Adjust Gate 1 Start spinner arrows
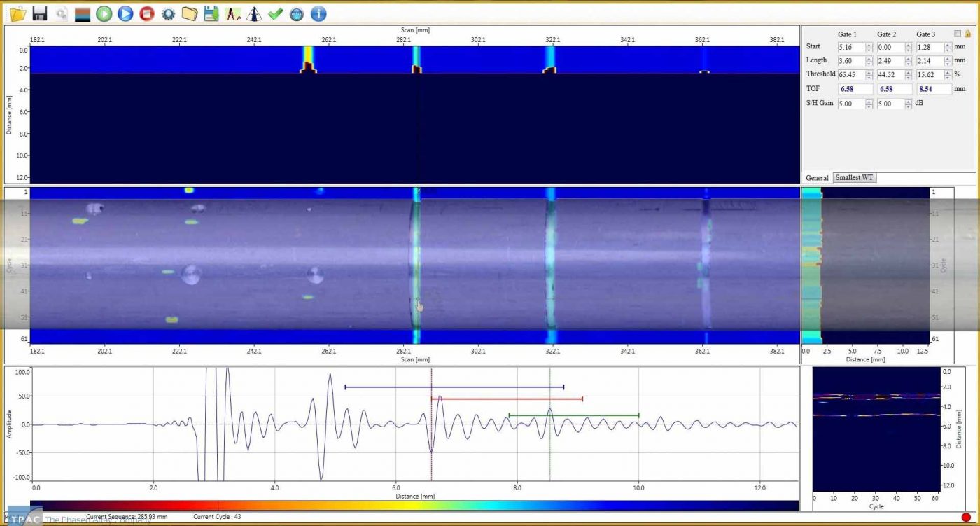The height and width of the screenshot is (526, 980). pyautogui.click(x=869, y=47)
